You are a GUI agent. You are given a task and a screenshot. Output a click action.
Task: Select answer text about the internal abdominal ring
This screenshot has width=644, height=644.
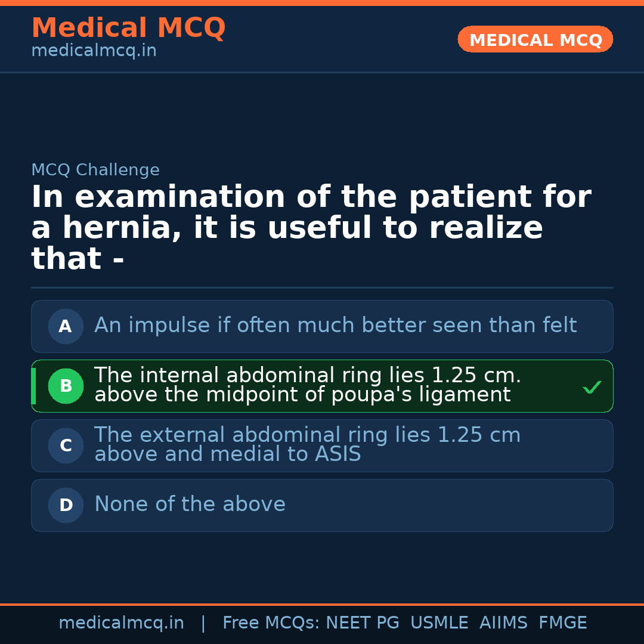click(x=307, y=385)
